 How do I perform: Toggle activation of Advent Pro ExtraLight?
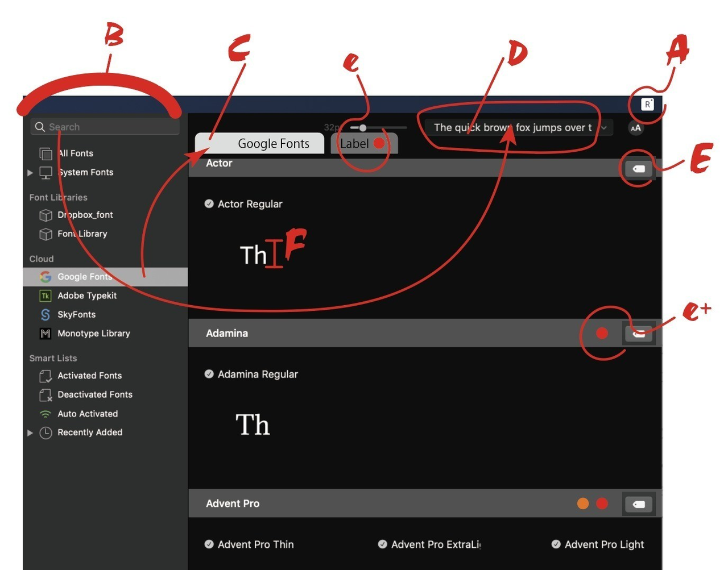383,544
